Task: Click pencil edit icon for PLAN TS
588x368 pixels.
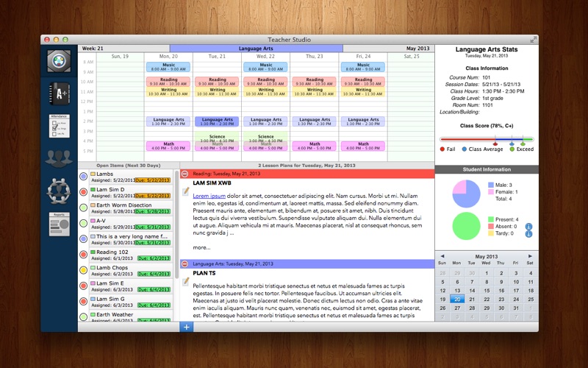Action: point(186,281)
